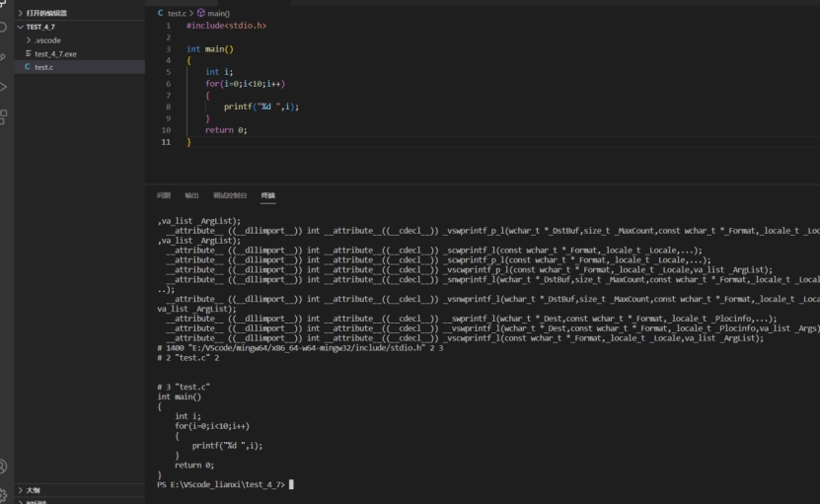Image resolution: width=820 pixels, height=504 pixels.
Task: Switch to the 调试控制台 panel tab
Action: coord(230,195)
